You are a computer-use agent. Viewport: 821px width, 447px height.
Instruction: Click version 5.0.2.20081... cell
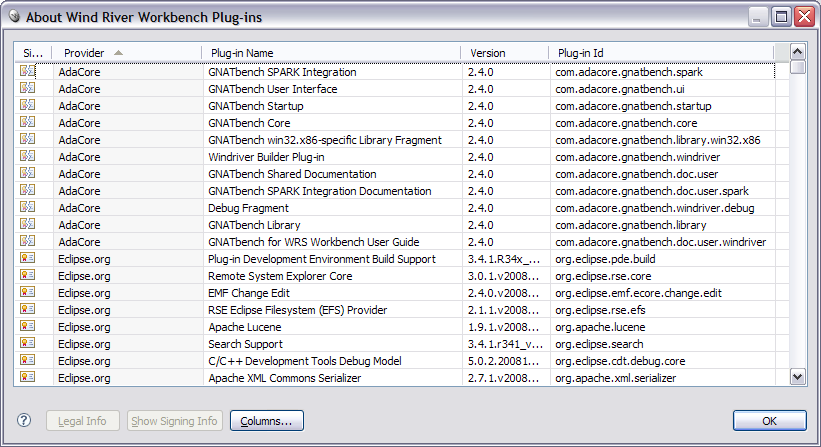click(503, 361)
